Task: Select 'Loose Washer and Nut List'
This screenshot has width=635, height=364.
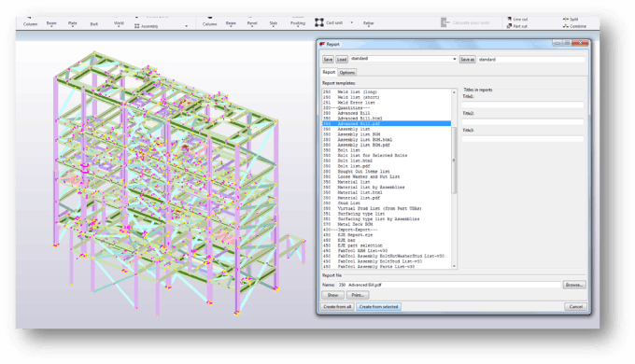Action: click(387, 176)
